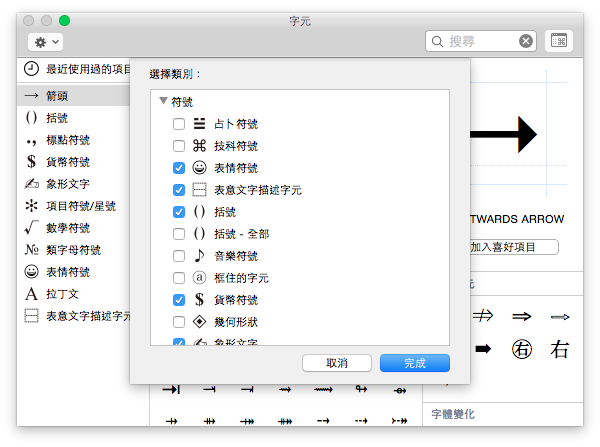Click the 加入喜好項目 button

[514, 247]
